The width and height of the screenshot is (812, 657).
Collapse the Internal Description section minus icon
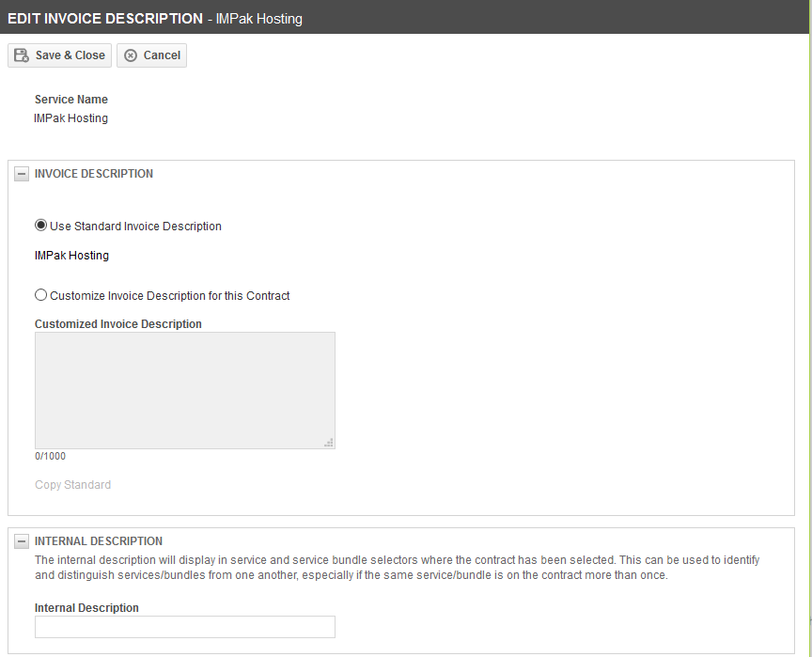[x=22, y=541]
